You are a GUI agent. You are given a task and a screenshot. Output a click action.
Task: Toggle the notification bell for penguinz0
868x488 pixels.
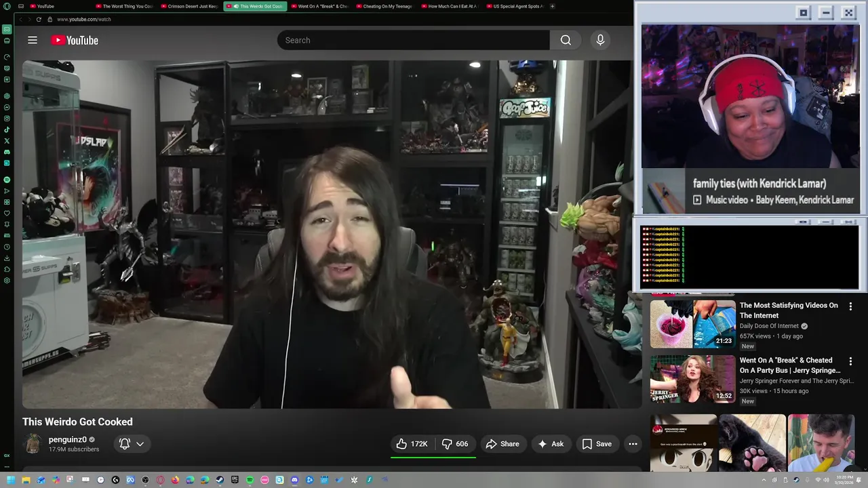(125, 444)
